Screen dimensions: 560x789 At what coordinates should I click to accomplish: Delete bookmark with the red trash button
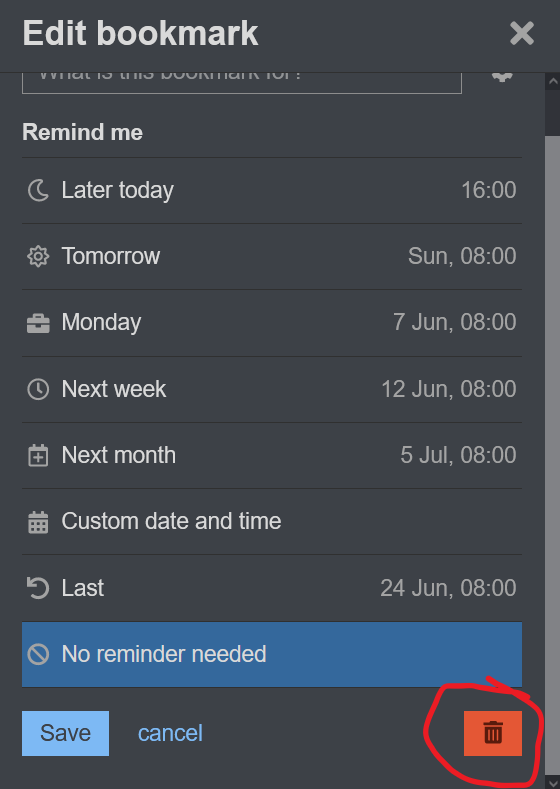coord(493,733)
